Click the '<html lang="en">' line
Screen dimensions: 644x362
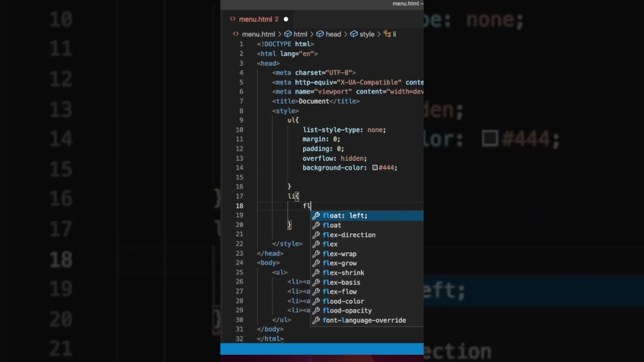pyautogui.click(x=287, y=54)
